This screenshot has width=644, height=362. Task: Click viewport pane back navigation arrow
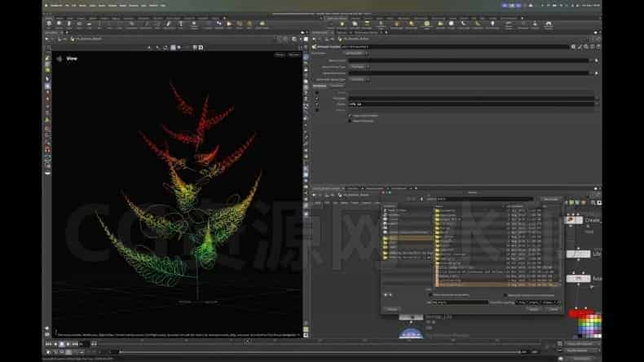point(47,39)
